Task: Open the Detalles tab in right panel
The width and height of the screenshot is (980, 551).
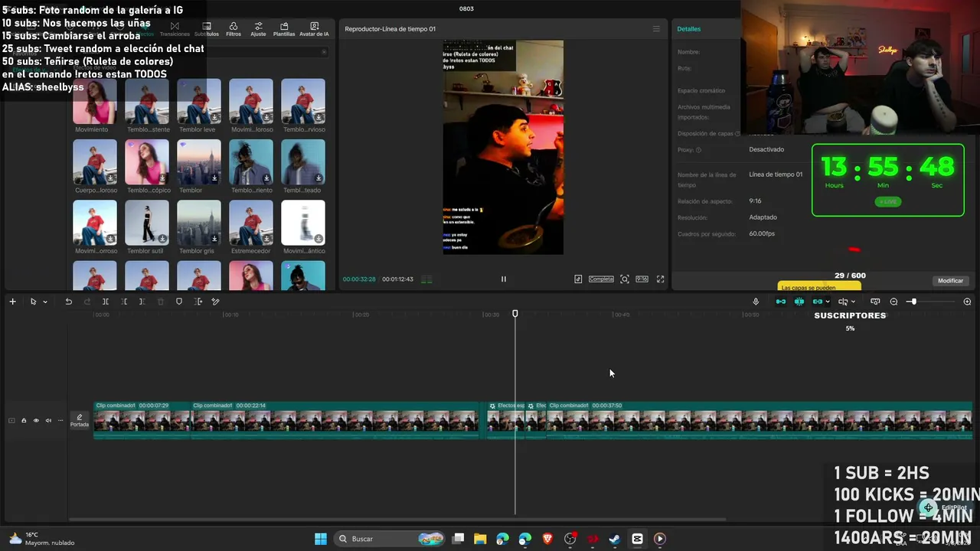Action: click(x=689, y=29)
